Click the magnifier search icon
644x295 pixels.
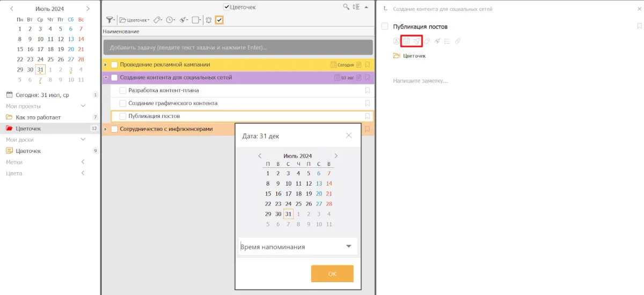pyautogui.click(x=347, y=7)
